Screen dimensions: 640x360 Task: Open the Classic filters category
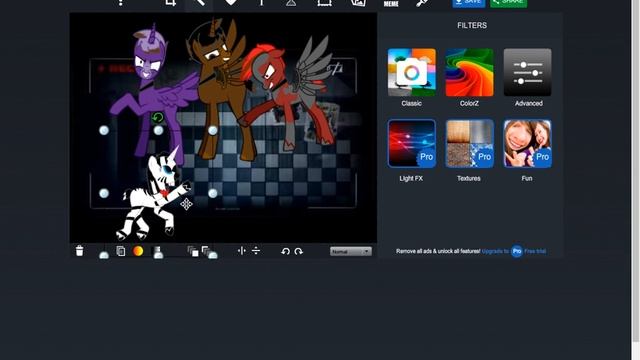tap(411, 72)
